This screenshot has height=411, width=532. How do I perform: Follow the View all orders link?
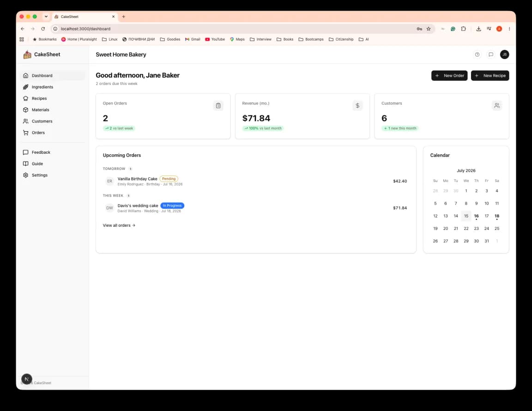pyautogui.click(x=119, y=225)
